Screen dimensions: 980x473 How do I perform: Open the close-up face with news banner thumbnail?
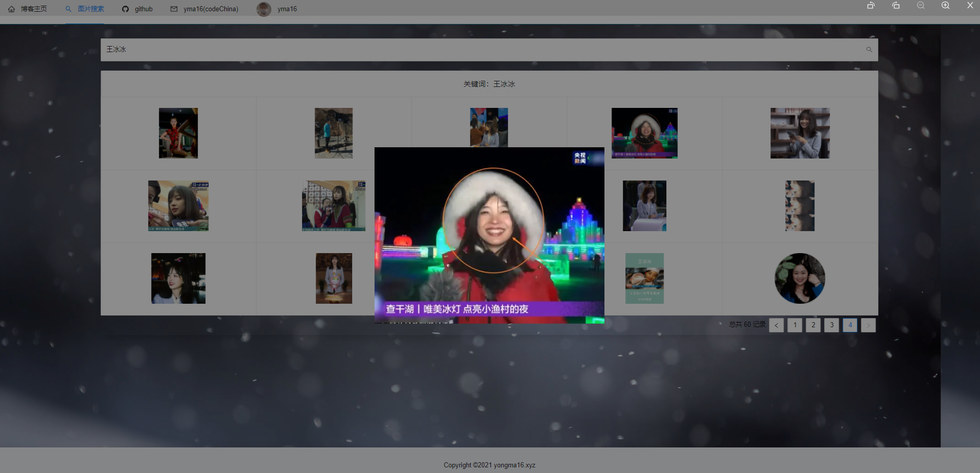178,206
